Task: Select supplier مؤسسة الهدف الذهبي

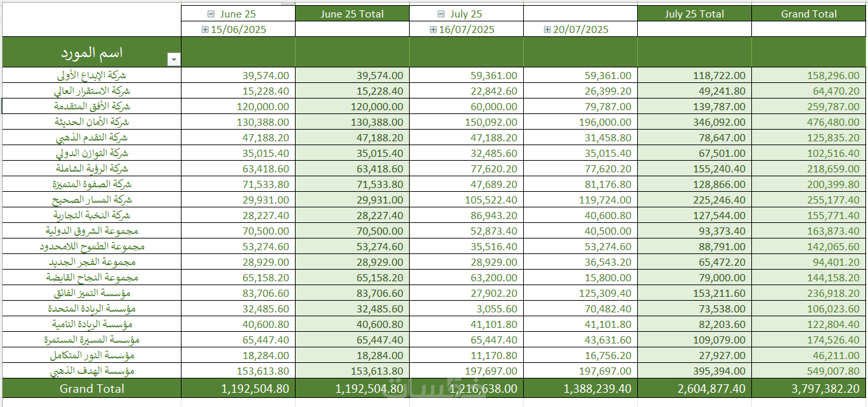Action: tap(92, 371)
